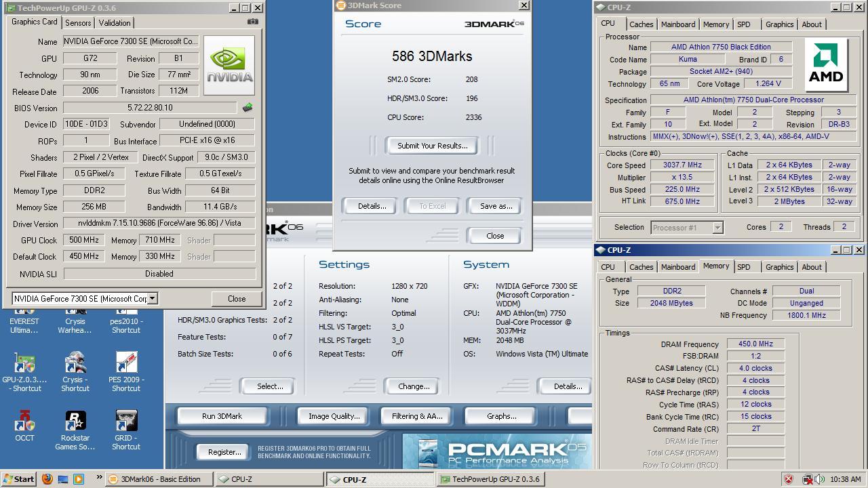Switch to 3DMark06 - Basic Edition taskbar button
Image resolution: width=868 pixels, height=488 pixels.
pyautogui.click(x=159, y=479)
